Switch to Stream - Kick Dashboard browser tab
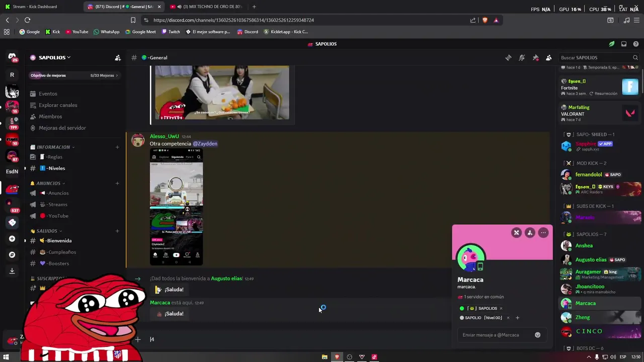The width and height of the screenshot is (644, 362). pos(40,7)
